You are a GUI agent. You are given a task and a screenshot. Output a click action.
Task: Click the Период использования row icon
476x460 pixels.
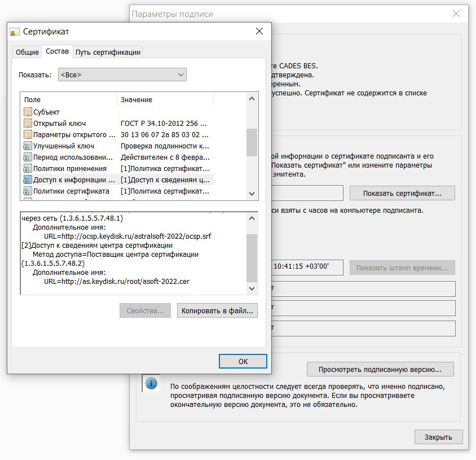tap(28, 157)
